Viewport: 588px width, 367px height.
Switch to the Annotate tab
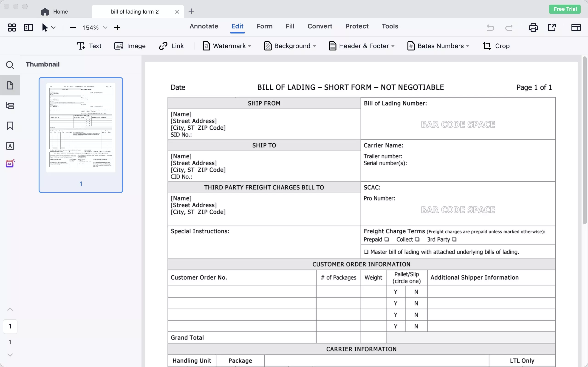[x=204, y=26]
